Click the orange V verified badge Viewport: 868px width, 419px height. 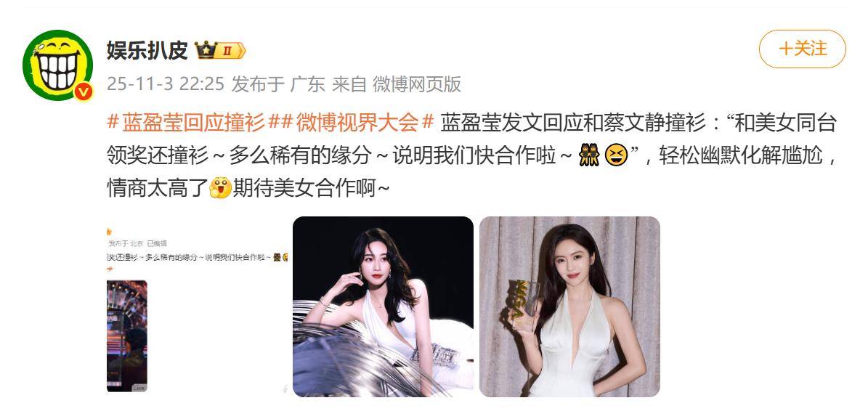pyautogui.click(x=83, y=91)
